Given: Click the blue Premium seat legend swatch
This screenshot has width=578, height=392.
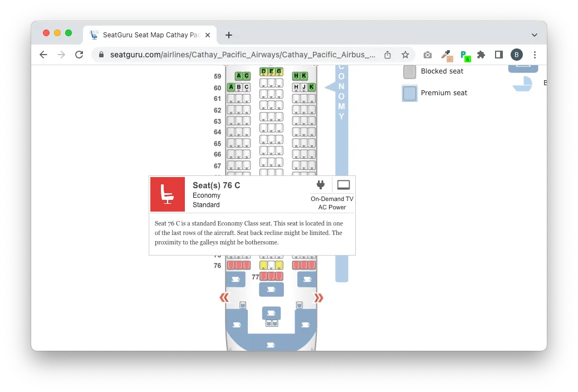Looking at the screenshot, I should [x=409, y=94].
